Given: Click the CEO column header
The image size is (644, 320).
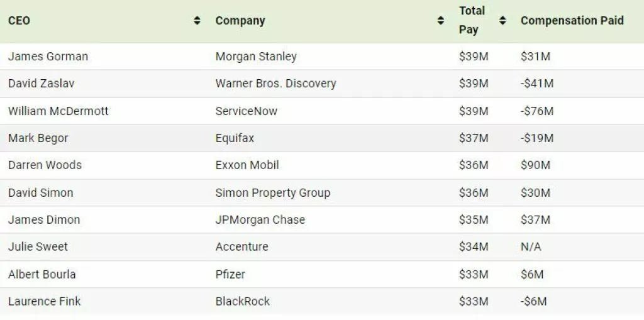Looking at the screenshot, I should (19, 21).
